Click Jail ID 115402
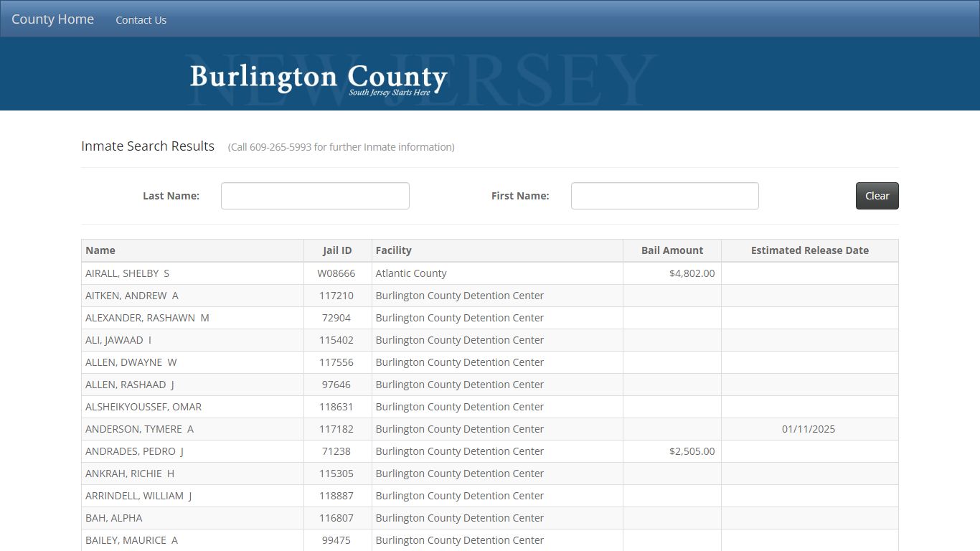The image size is (980, 551). (336, 340)
